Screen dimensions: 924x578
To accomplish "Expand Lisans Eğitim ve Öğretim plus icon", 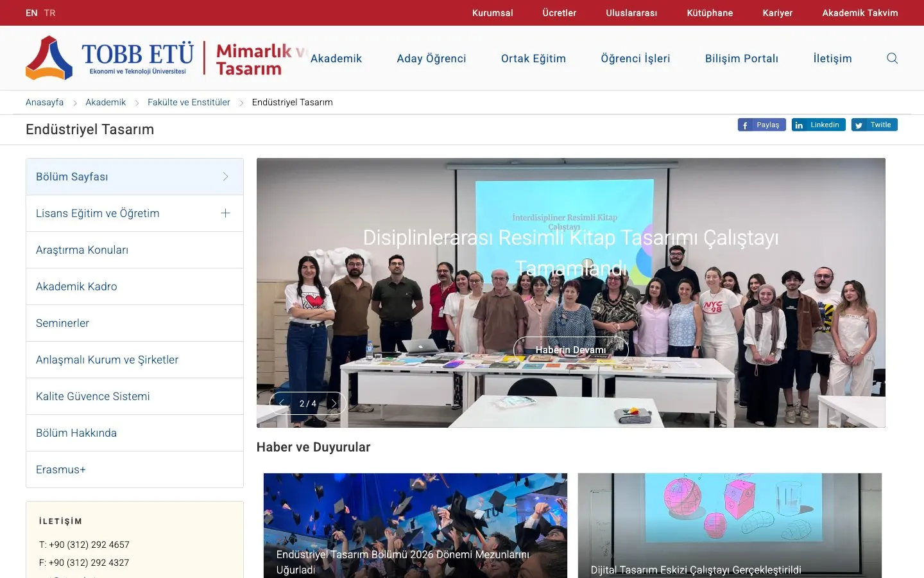I will coord(225,213).
